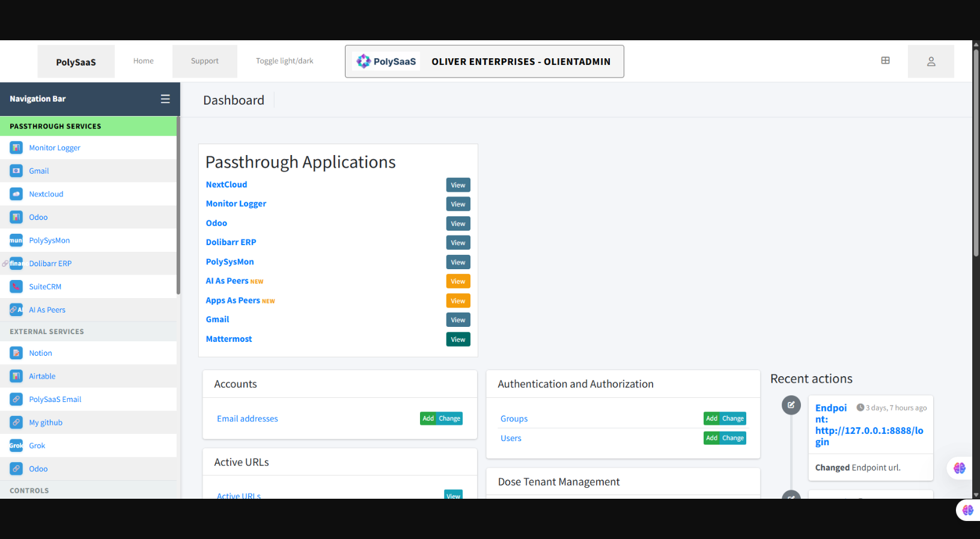This screenshot has width=980, height=539.
Task: Open the Monitor Logger sidebar link
Action: (55, 148)
